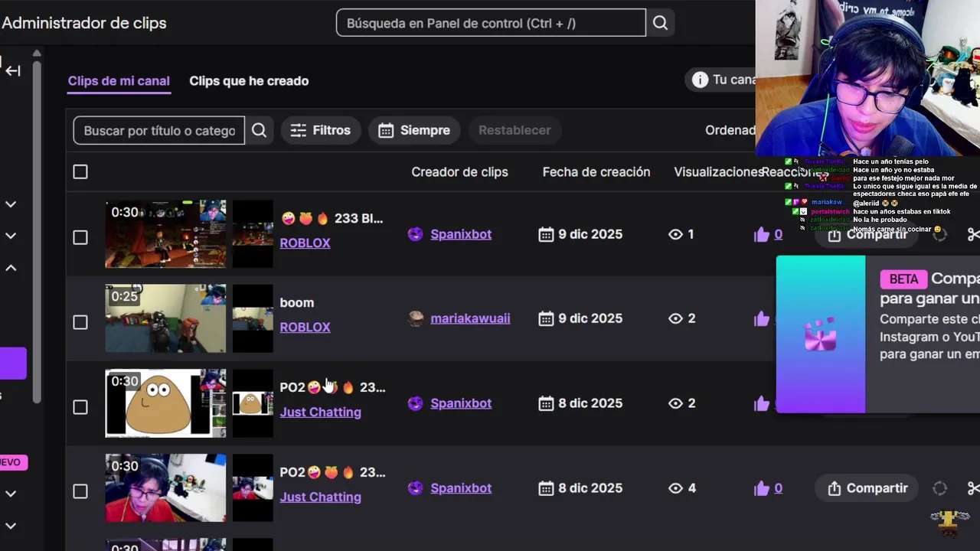Click the calendar icon beside 9 dic 2025, first row
980x551 pixels.
(546, 234)
